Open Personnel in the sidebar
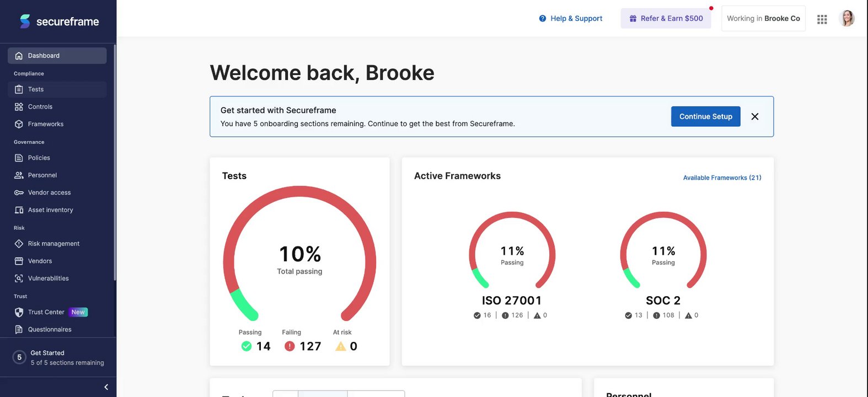This screenshot has width=868, height=397. point(57,175)
